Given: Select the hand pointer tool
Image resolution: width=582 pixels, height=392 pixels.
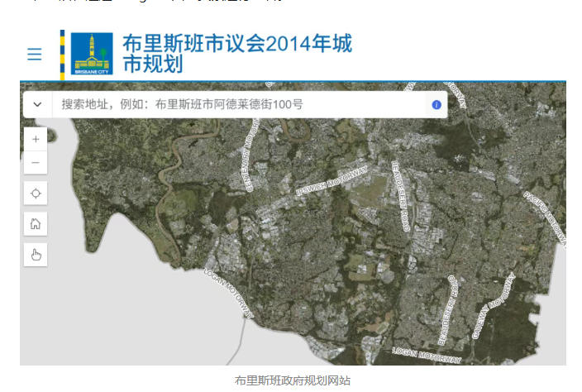Looking at the screenshot, I should click(36, 255).
